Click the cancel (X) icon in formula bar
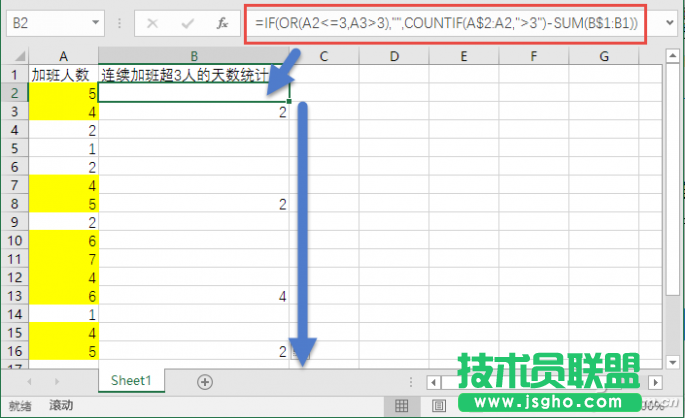Image resolution: width=685 pixels, height=418 pixels. click(153, 21)
